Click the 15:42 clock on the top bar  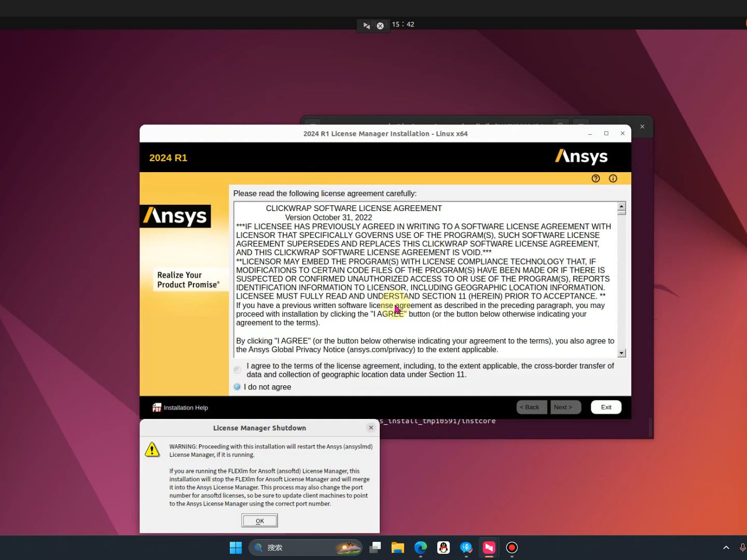(403, 24)
